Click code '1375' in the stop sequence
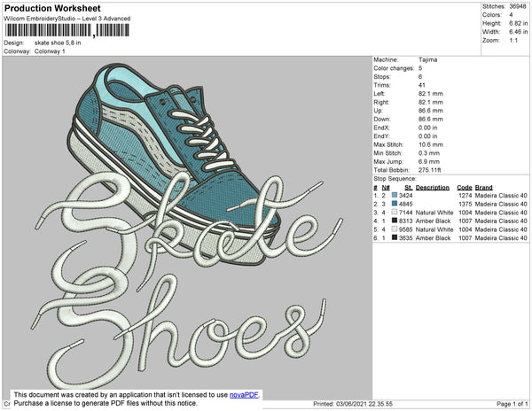The height and width of the screenshot is (411, 532). point(465,204)
